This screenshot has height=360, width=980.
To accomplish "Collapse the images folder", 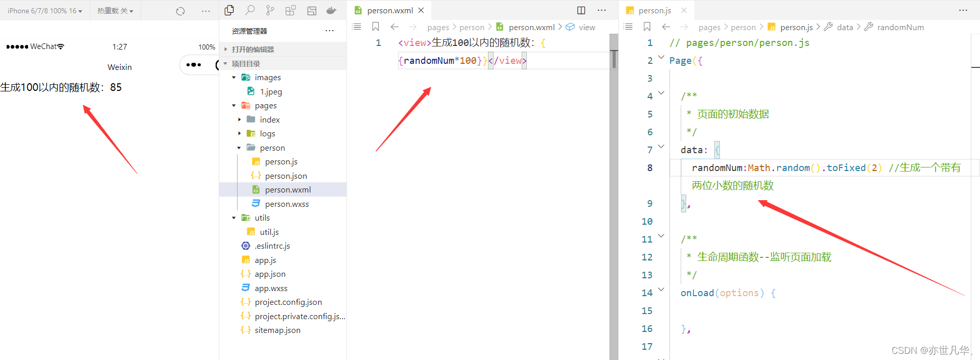I will (283, 78).
